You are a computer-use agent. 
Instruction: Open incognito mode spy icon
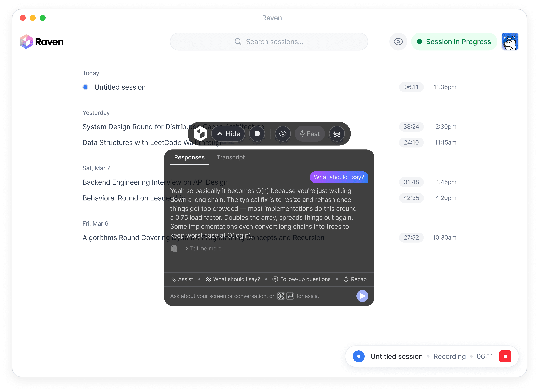337,134
